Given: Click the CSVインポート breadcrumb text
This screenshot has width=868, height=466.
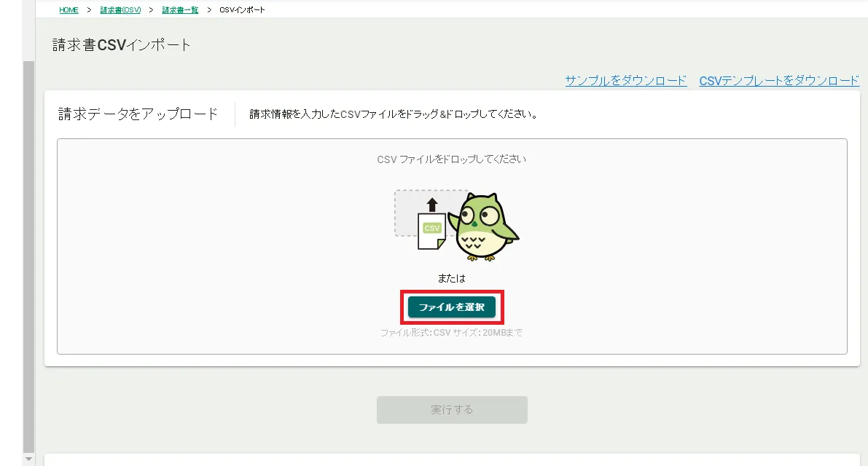Looking at the screenshot, I should coord(242,10).
